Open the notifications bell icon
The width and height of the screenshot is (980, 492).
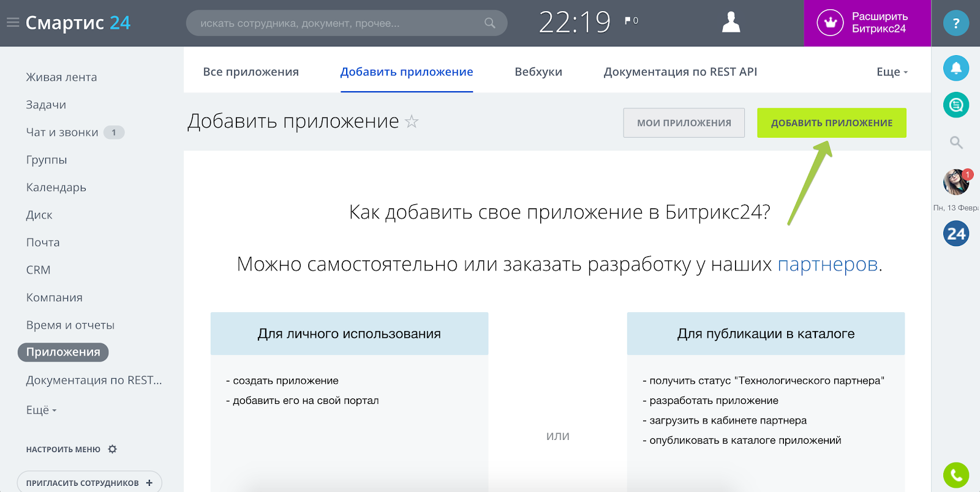click(956, 68)
